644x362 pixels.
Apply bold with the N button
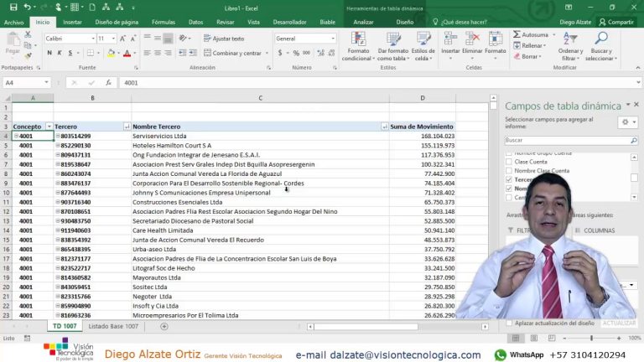[49, 53]
